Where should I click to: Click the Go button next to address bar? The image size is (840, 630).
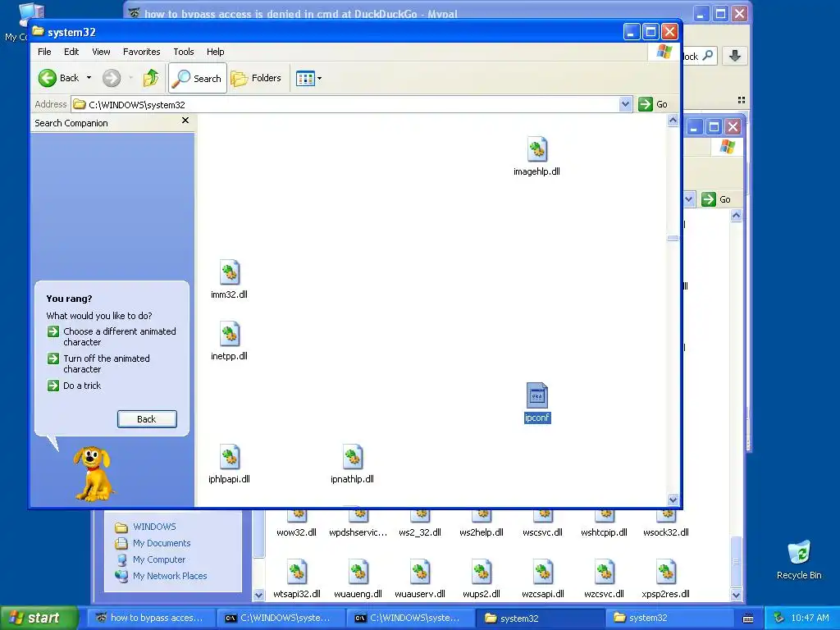653,104
